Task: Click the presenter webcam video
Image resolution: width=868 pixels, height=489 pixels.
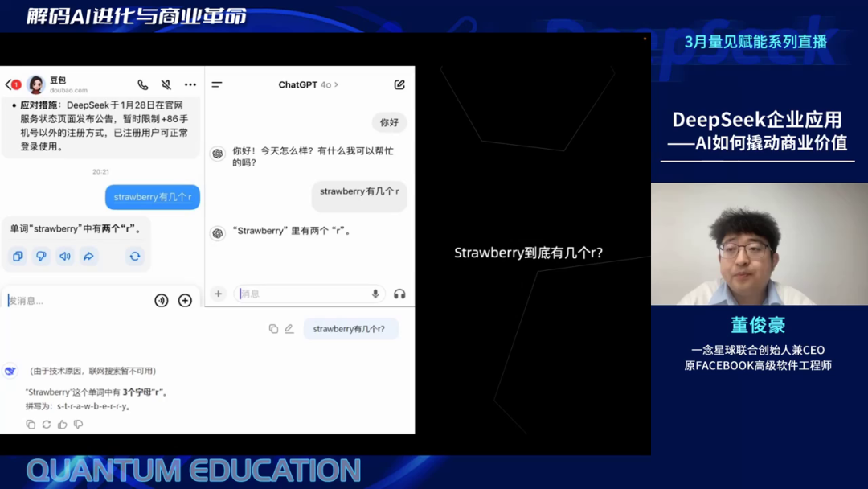Action: tap(759, 244)
